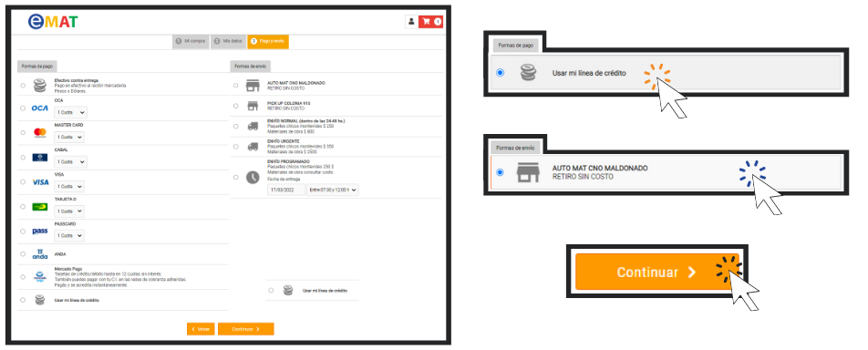Select the MasterCard logo
Viewport: 868px width, 350px height.
point(40,132)
